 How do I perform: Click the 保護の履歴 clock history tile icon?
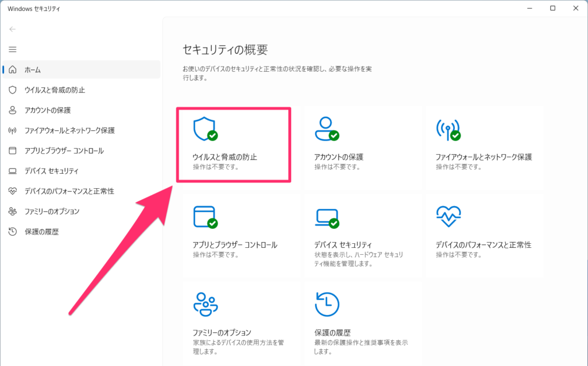tap(327, 304)
